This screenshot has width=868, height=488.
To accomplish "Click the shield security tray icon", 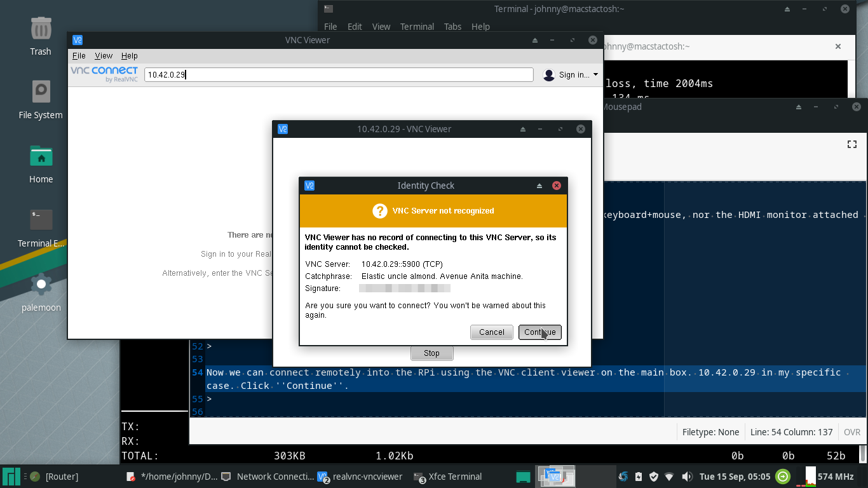I will click(x=653, y=477).
